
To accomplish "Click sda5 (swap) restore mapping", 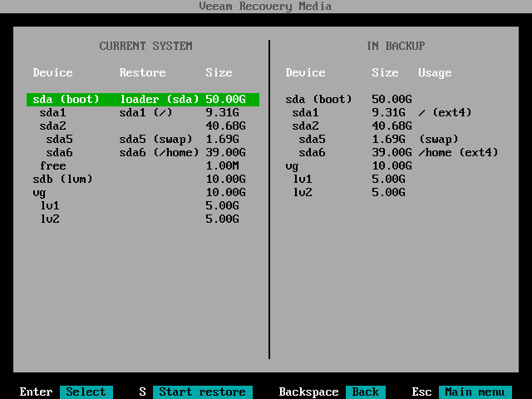I will coord(155,139).
